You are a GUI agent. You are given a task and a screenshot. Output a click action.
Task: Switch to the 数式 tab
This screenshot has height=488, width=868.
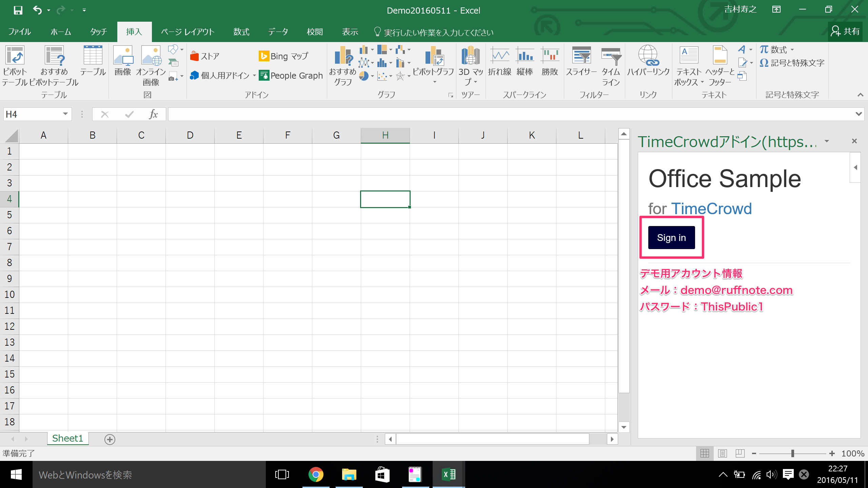(x=241, y=32)
